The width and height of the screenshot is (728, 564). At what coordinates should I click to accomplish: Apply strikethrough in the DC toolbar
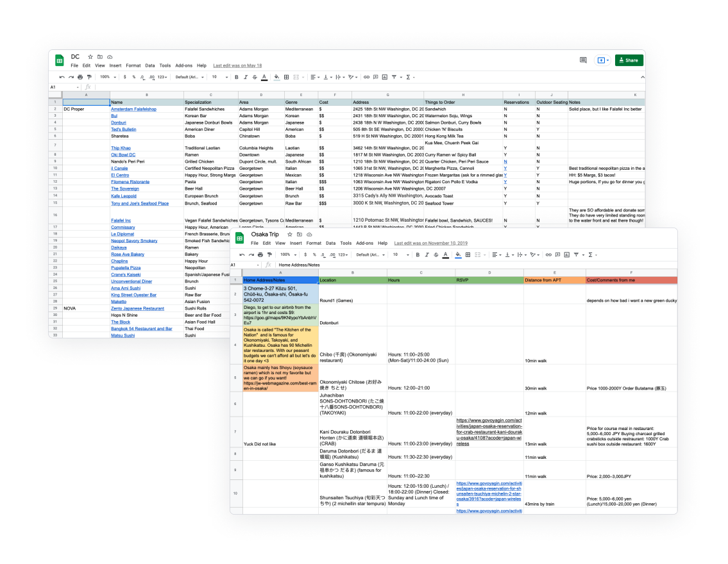pyautogui.click(x=255, y=77)
